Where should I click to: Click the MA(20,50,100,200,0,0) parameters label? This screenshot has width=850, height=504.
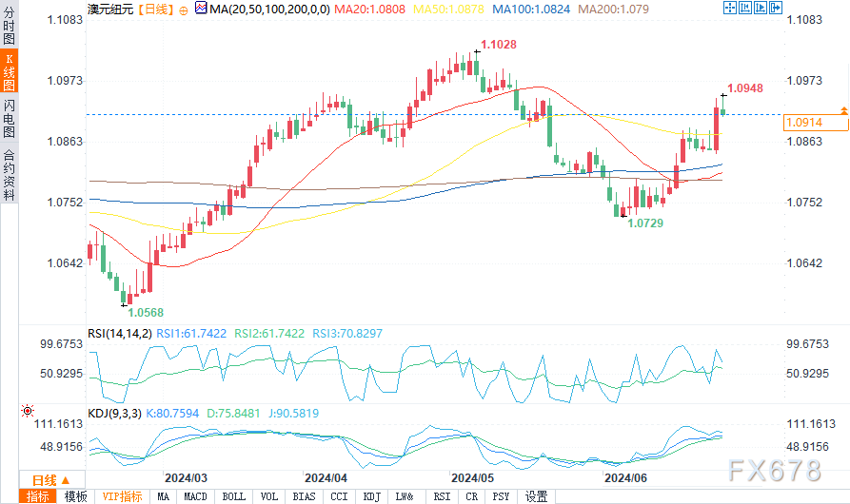click(269, 10)
